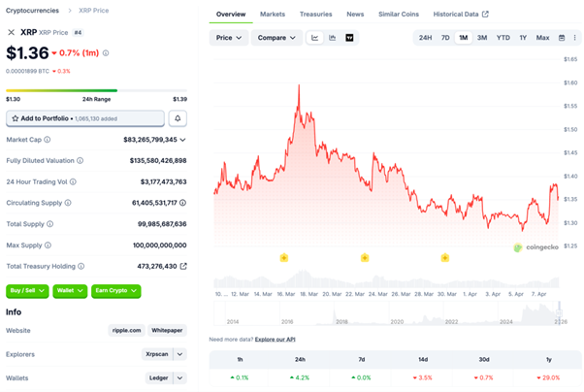Image resolution: width=584 pixels, height=392 pixels.
Task: Open the Compare dropdown
Action: [x=276, y=38]
